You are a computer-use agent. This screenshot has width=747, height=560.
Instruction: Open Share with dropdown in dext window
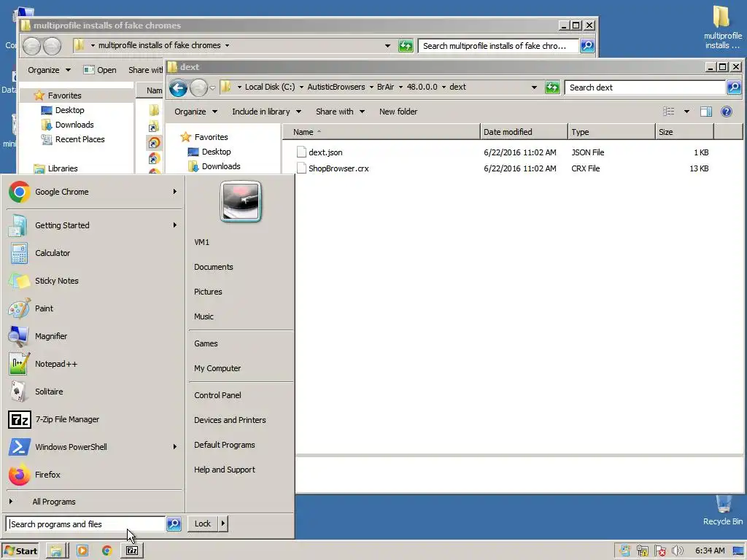point(340,112)
